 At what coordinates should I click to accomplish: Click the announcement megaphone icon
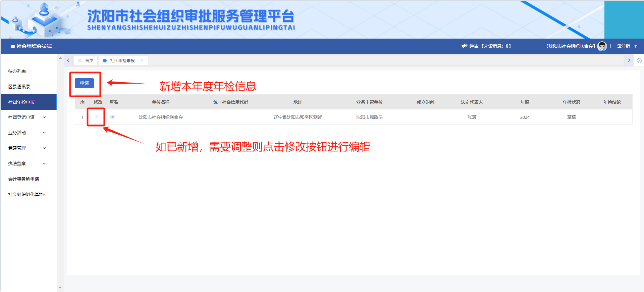click(x=464, y=46)
